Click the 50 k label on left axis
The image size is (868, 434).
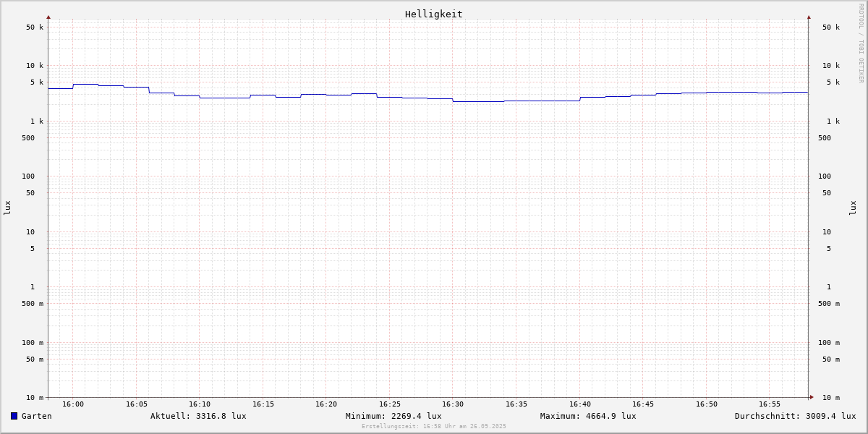pyautogui.click(x=35, y=27)
